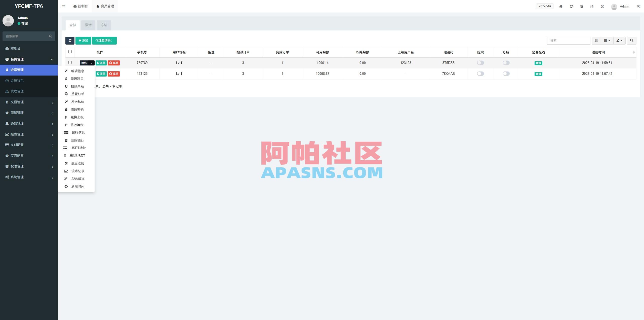The width and height of the screenshot is (644, 320).
Task: Click the home icon in the top toolbar
Action: pyautogui.click(x=560, y=6)
